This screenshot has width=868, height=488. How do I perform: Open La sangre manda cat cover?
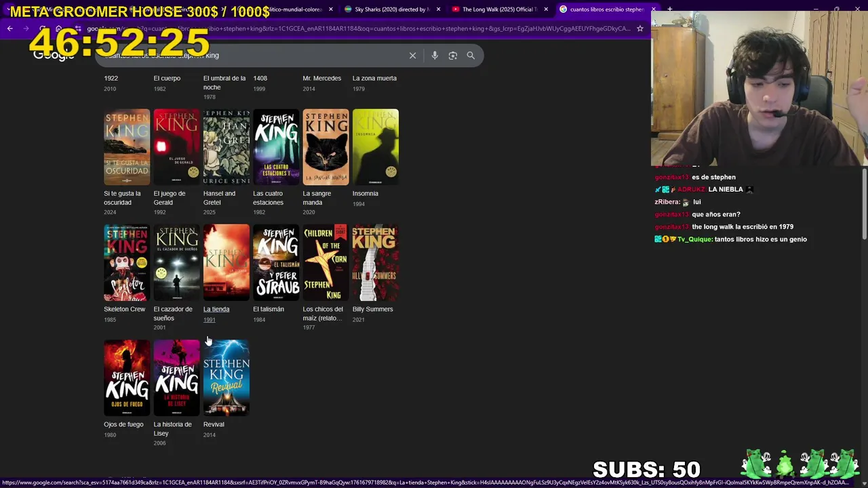[x=325, y=147]
